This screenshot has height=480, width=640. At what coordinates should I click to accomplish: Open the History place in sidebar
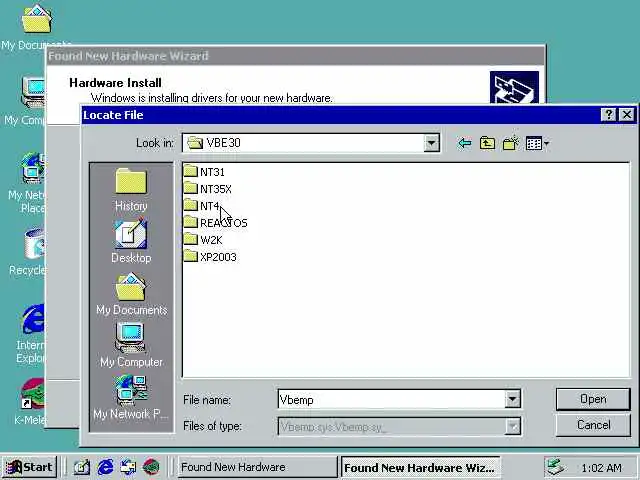tap(131, 189)
